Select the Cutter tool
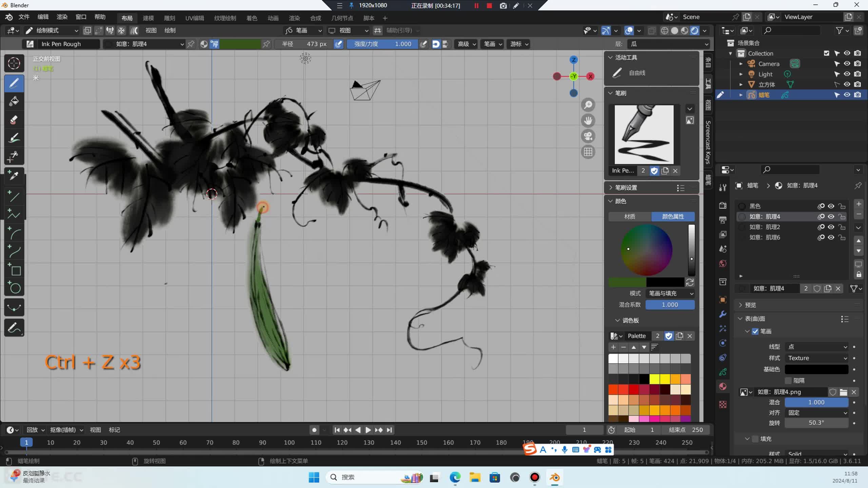The width and height of the screenshot is (868, 488). click(14, 156)
